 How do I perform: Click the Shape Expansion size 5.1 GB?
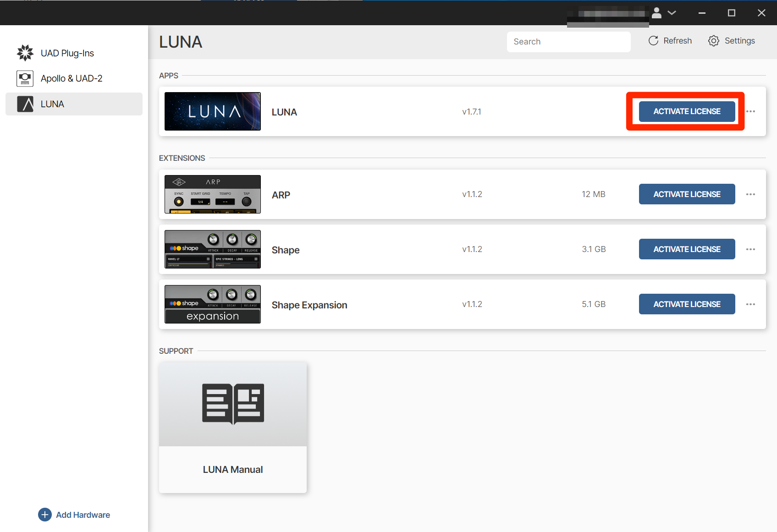594,304
